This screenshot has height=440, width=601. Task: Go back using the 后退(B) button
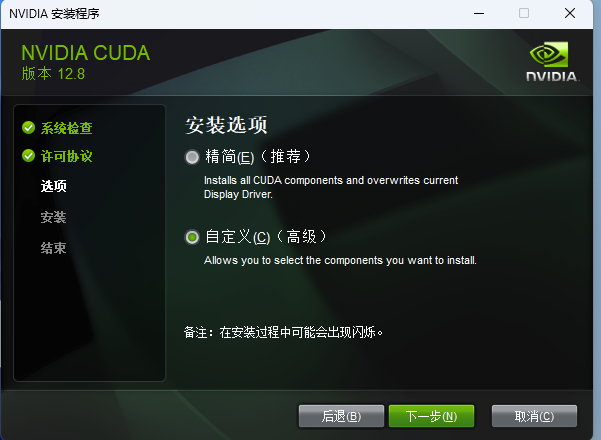pos(341,416)
